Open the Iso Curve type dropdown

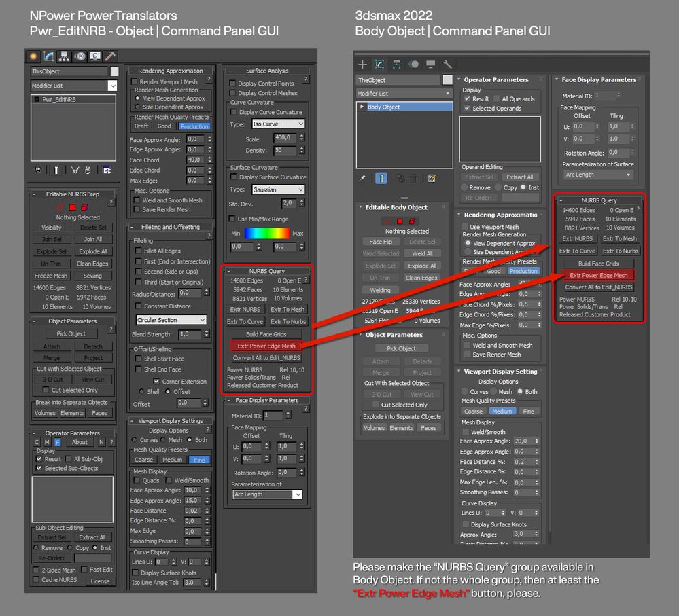(x=279, y=124)
